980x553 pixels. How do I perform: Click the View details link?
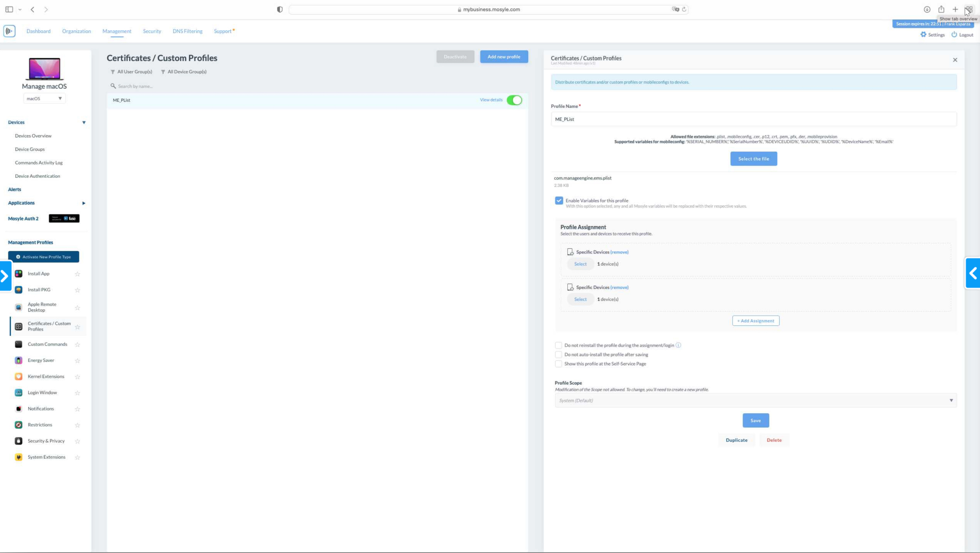[491, 100]
